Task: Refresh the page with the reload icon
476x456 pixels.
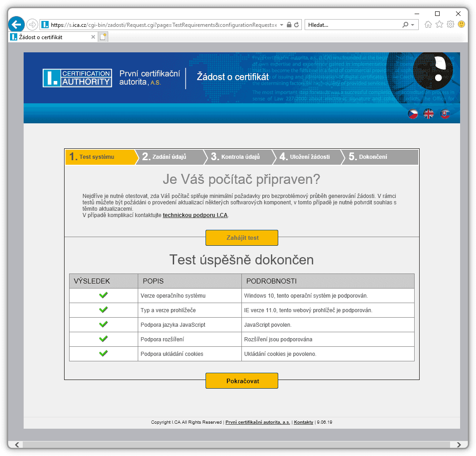Action: coord(296,25)
